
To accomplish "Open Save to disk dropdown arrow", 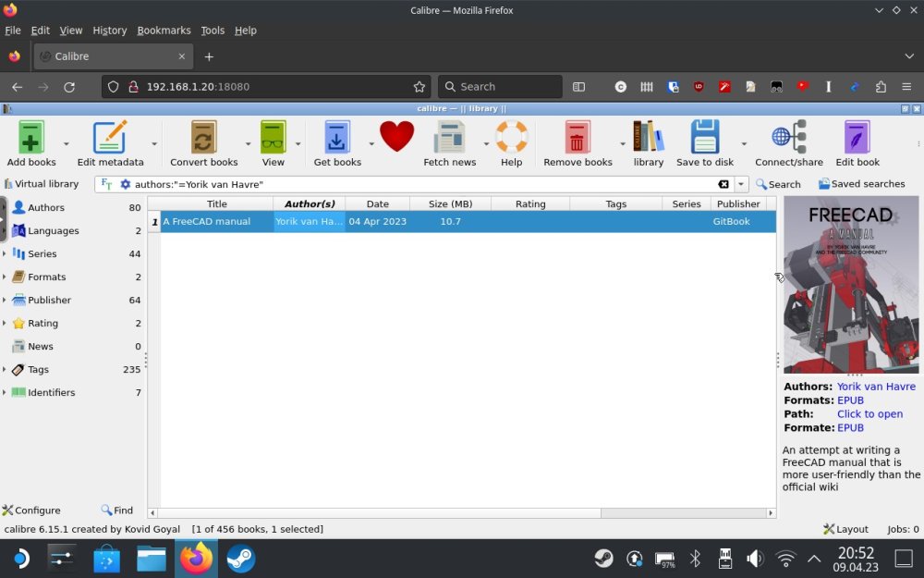I will (x=744, y=143).
